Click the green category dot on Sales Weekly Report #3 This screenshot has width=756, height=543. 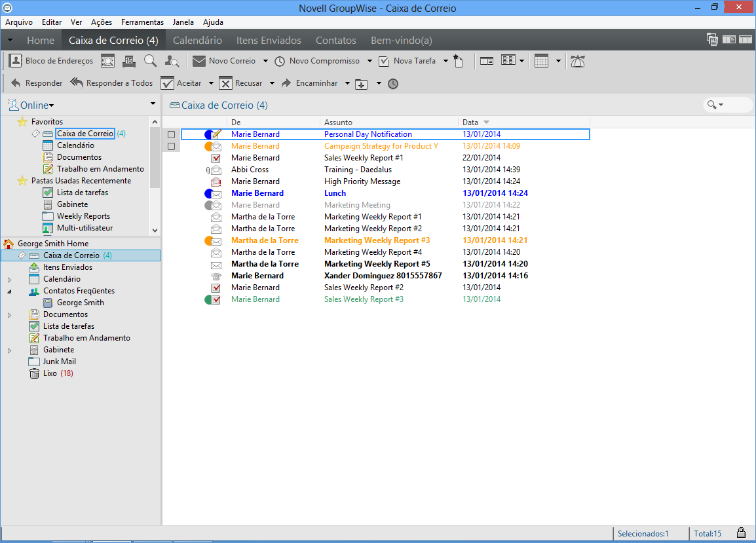(208, 299)
